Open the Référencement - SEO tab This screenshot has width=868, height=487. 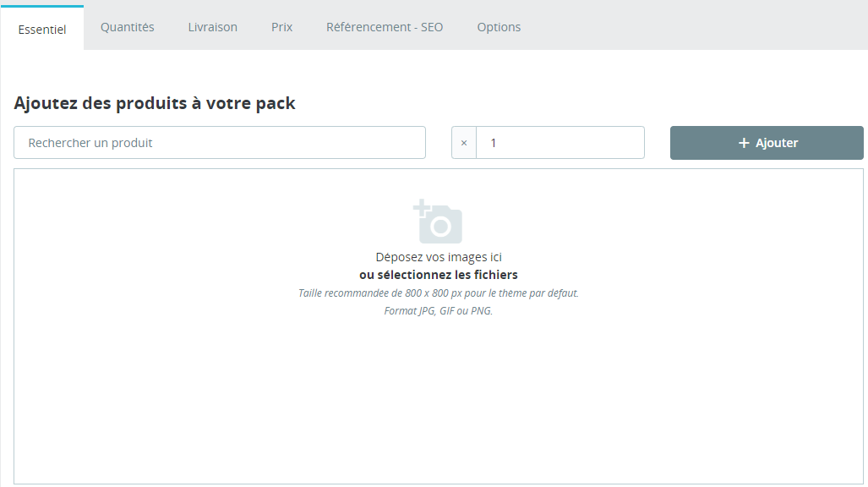pos(385,27)
